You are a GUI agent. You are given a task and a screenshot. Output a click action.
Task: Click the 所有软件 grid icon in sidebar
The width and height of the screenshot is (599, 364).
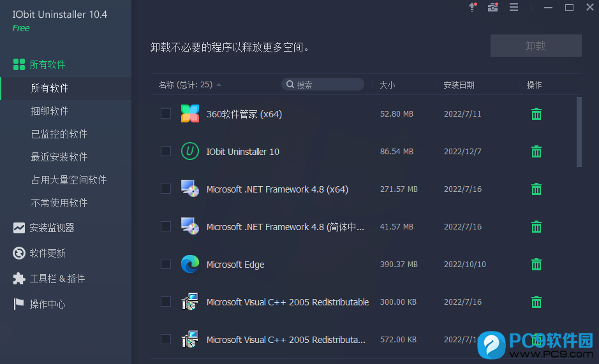point(18,64)
